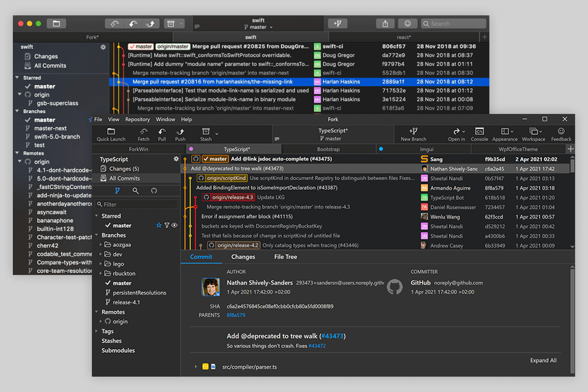Open Submodules in sidebar
The image size is (588, 392).
(118, 350)
